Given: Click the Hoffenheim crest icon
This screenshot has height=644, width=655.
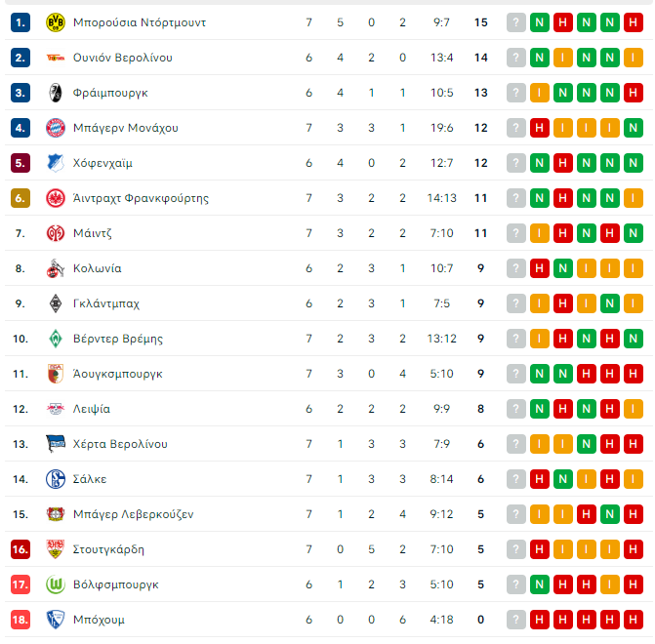Looking at the screenshot, I should click(55, 163).
